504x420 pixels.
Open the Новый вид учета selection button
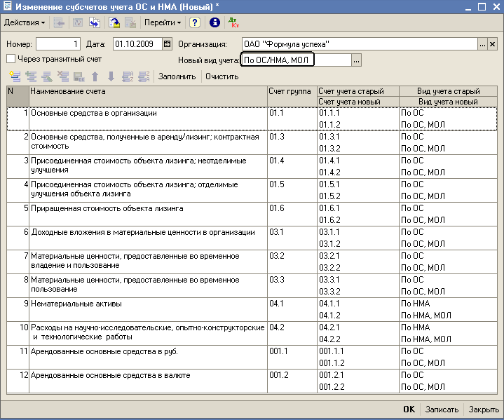click(356, 61)
